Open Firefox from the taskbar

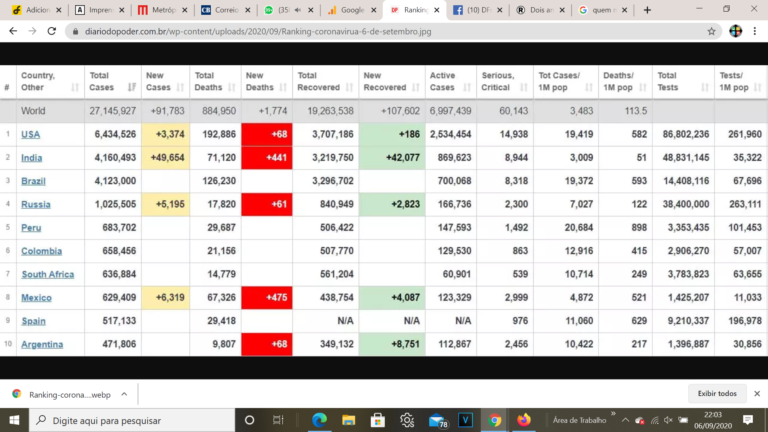524,420
